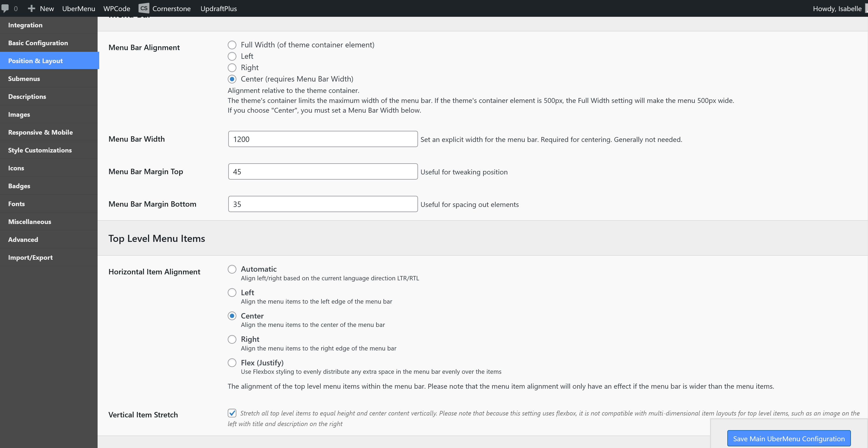Open the Images settings tab

(49, 114)
